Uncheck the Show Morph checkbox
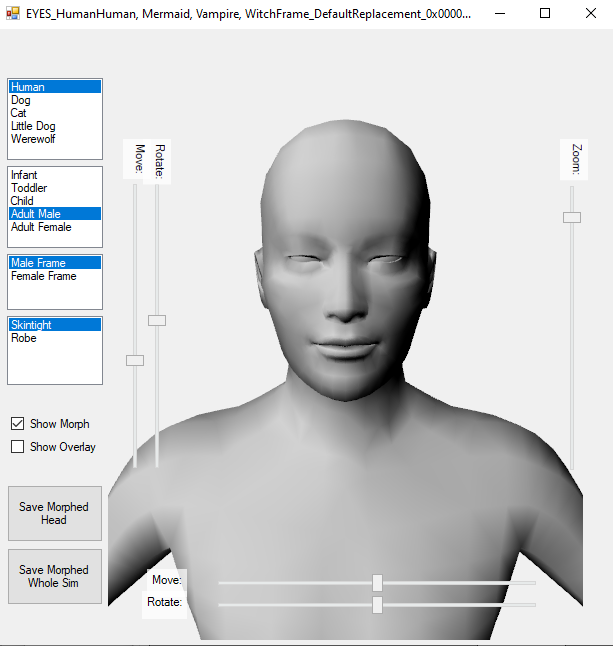Image resolution: width=613 pixels, height=646 pixels. (x=18, y=424)
